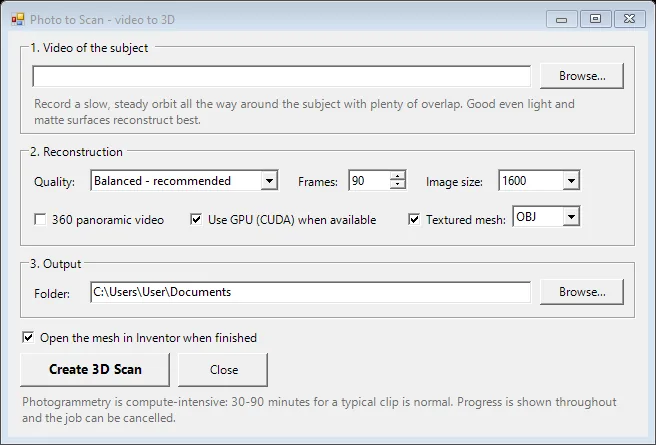Decrease the Frames value with down arrow
This screenshot has height=445, width=656.
click(397, 185)
